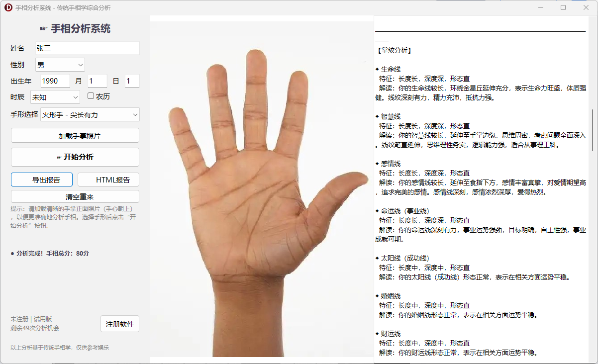Click the app logo icon in title bar
This screenshot has width=598, height=364.
tap(7, 7)
